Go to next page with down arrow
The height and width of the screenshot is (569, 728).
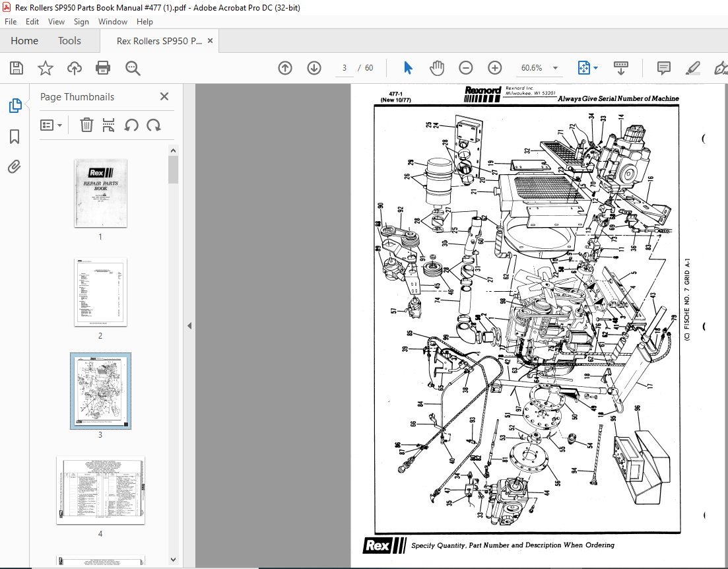point(314,68)
